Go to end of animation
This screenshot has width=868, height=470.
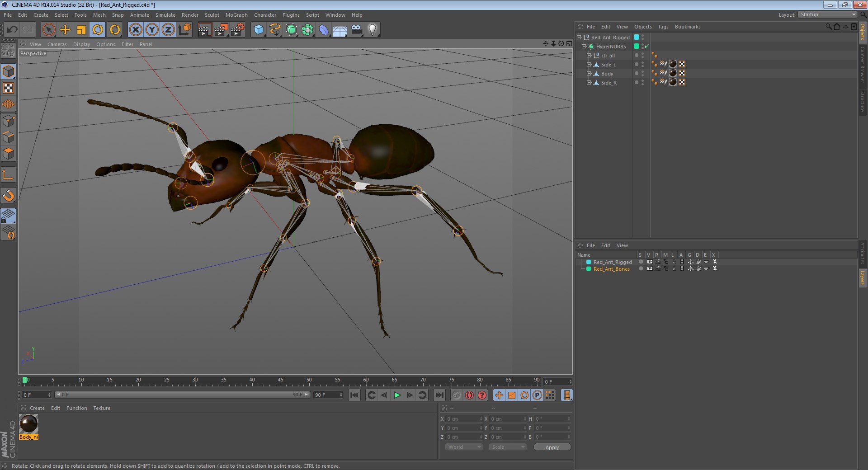click(x=439, y=395)
